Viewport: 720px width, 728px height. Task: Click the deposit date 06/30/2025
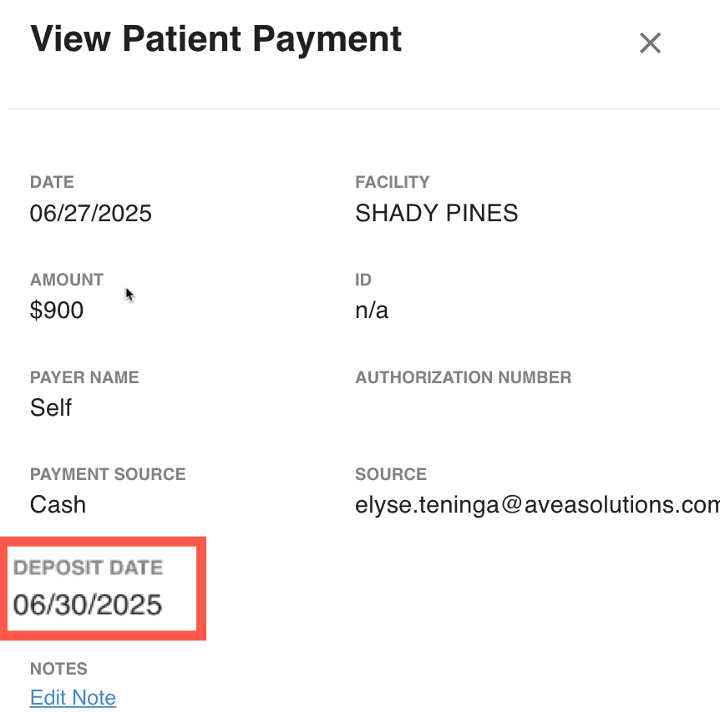[x=88, y=604]
